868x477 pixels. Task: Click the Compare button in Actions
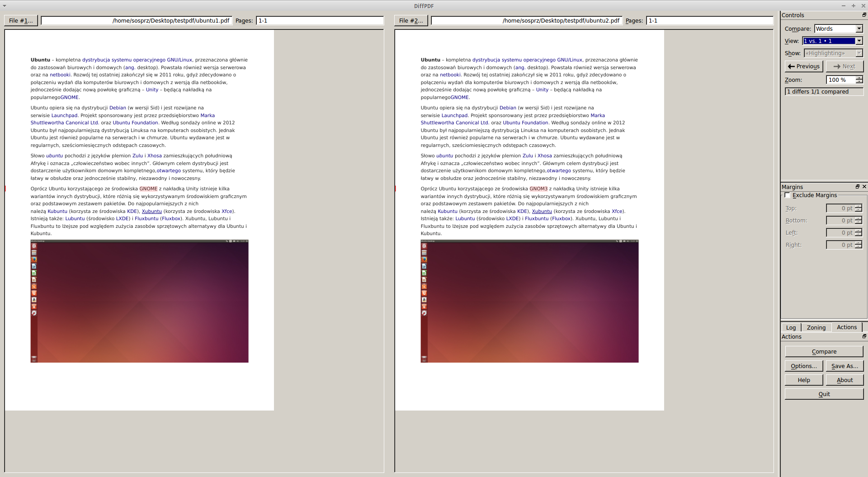point(824,352)
